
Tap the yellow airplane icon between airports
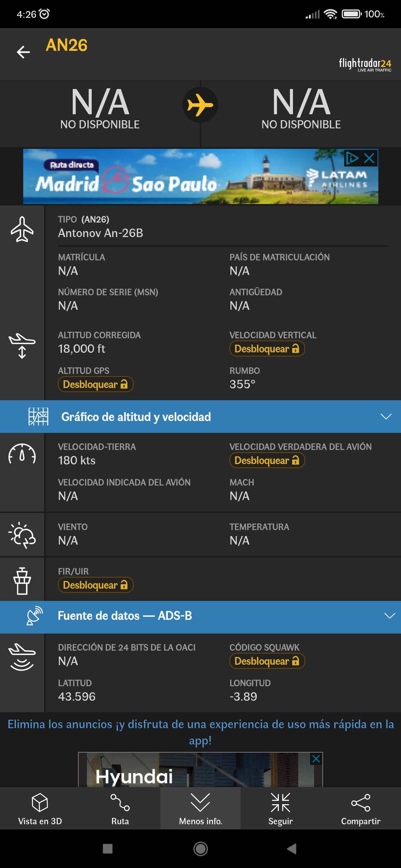pyautogui.click(x=200, y=105)
